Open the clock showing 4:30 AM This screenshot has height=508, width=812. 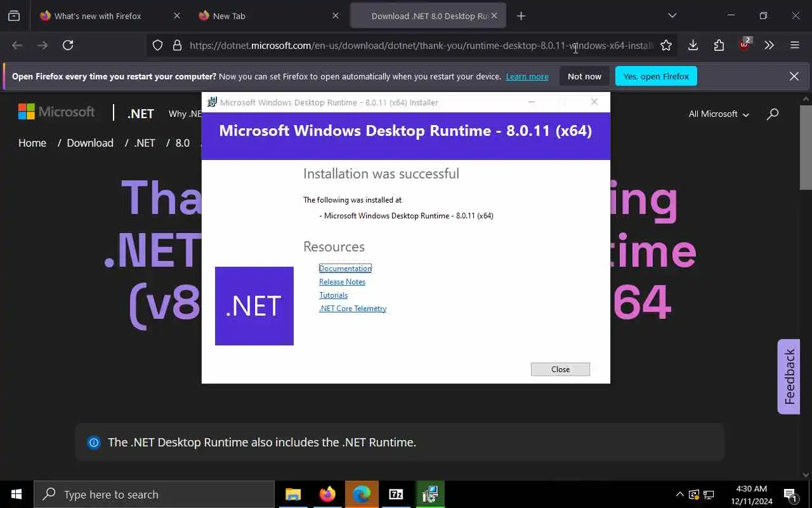click(x=752, y=495)
